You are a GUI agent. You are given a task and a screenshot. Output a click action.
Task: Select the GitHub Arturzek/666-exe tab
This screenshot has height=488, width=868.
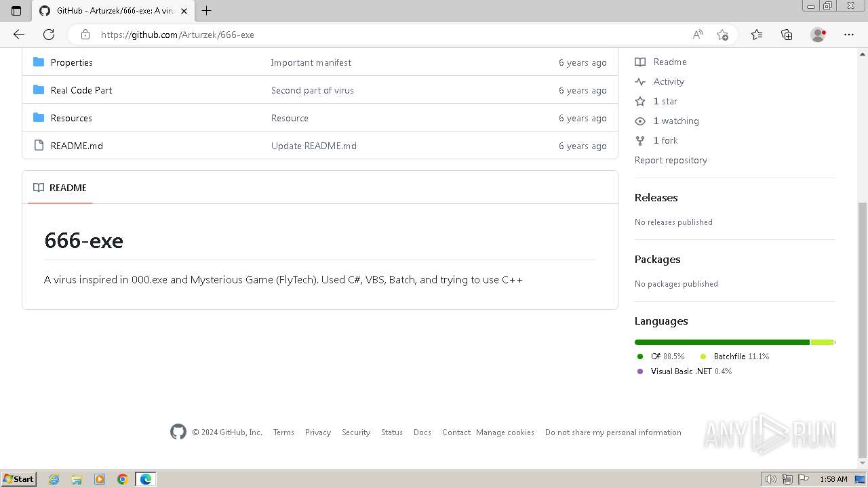[x=113, y=11]
